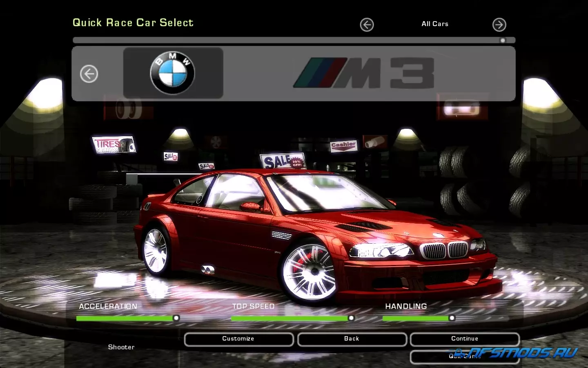Click the All Cars category label
Image resolution: width=588 pixels, height=368 pixels.
pyautogui.click(x=435, y=24)
